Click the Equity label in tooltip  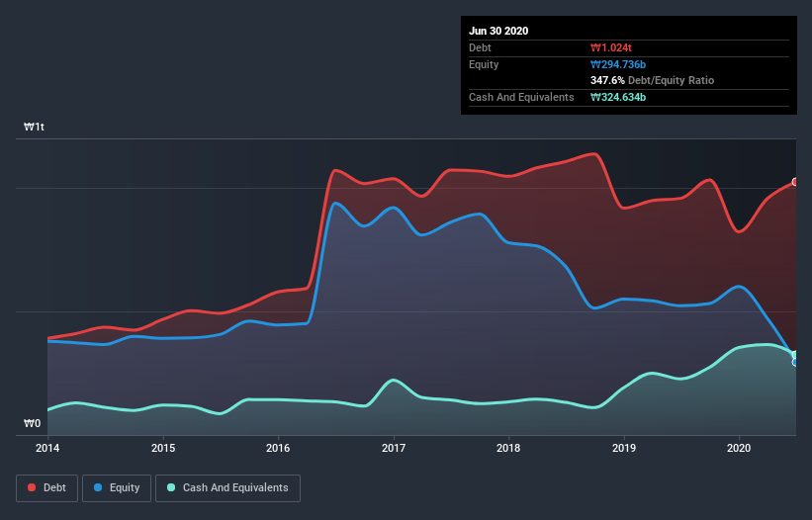pyautogui.click(x=484, y=64)
